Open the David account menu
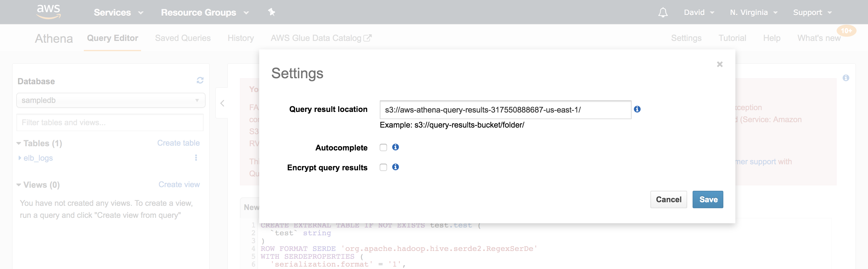The height and width of the screenshot is (269, 868). 699,12
